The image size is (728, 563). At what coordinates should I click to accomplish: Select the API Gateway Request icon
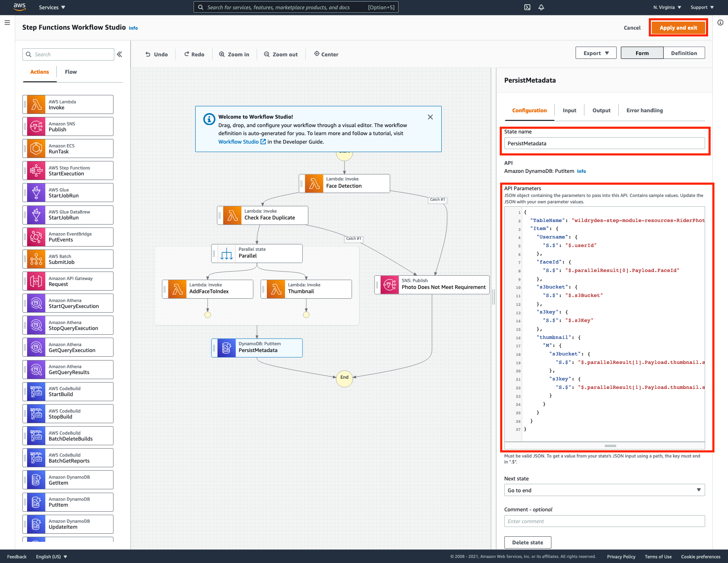[36, 281]
